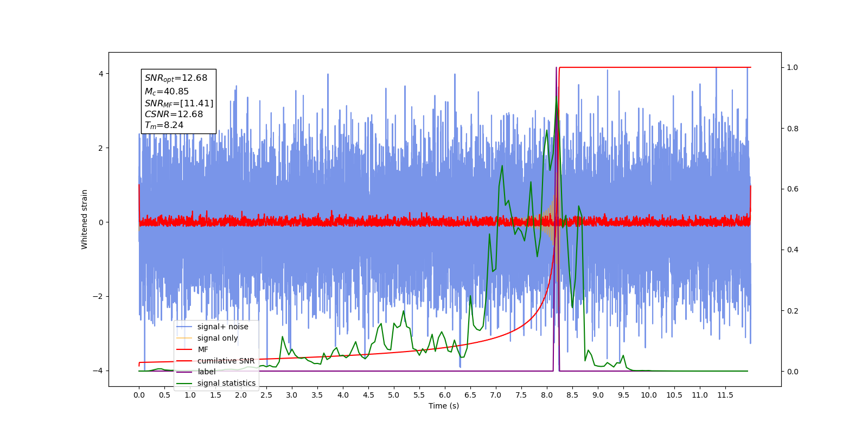Click the x-axis tick label 11.5

725,395
